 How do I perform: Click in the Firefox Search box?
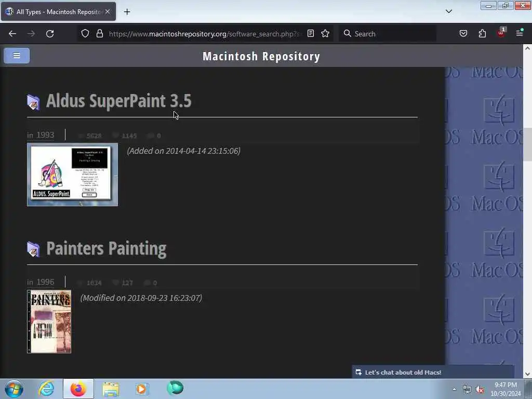[388, 34]
